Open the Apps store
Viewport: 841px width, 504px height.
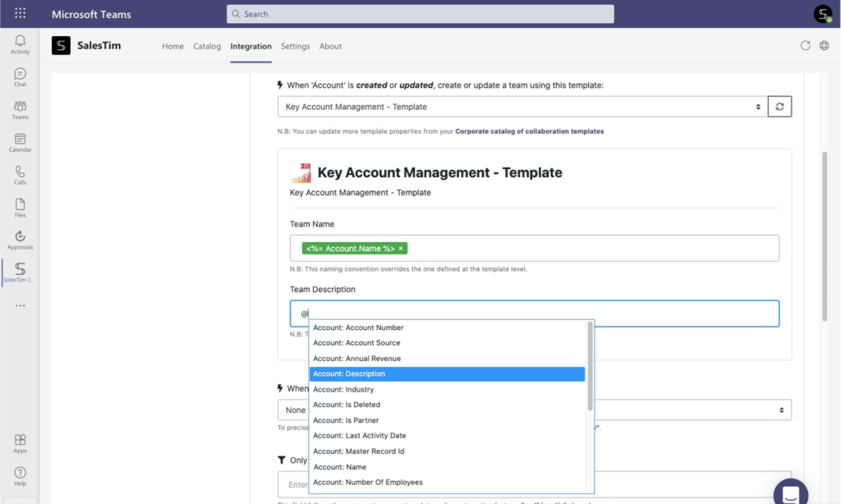click(20, 443)
